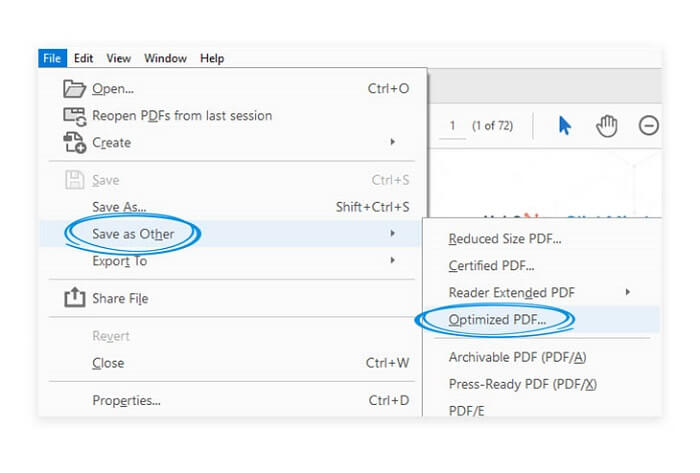This screenshot has height=473, width=700.
Task: Click the zoom out minus icon
Action: point(649,126)
